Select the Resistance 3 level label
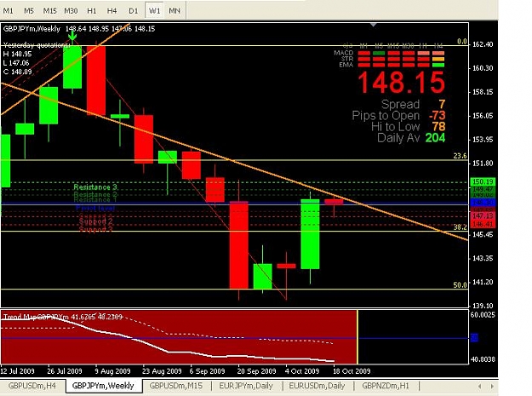Screen dimensions: 532x396 [95, 187]
